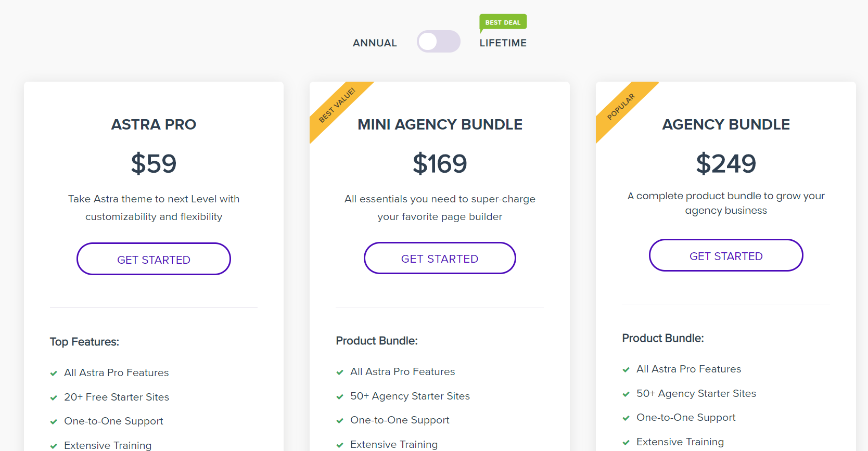
Task: Click checkmark beside 20+ Free Starter Sites
Action: pos(54,398)
